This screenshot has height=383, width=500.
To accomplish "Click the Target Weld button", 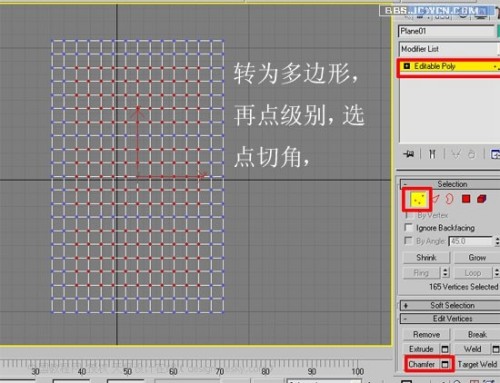I will [477, 364].
